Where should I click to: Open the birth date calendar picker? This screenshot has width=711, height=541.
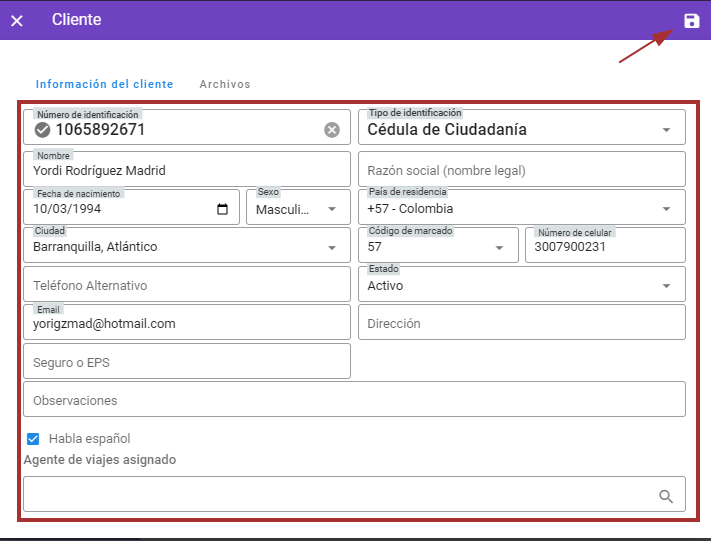[x=223, y=209]
